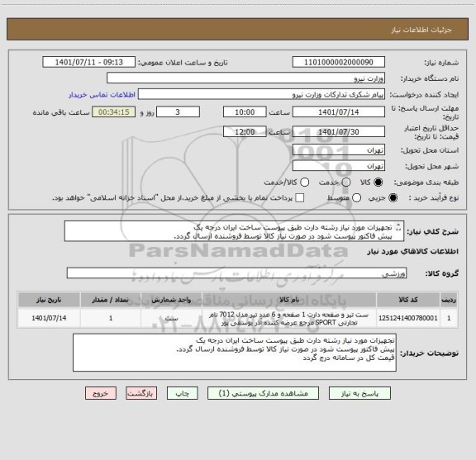Click the need date cell 1401/07/14

[x=49, y=318]
